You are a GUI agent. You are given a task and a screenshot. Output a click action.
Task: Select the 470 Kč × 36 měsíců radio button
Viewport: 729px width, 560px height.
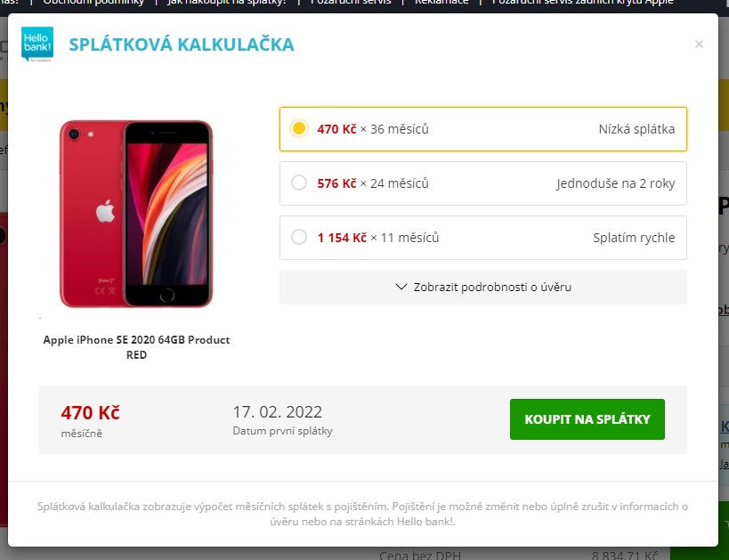click(x=299, y=128)
